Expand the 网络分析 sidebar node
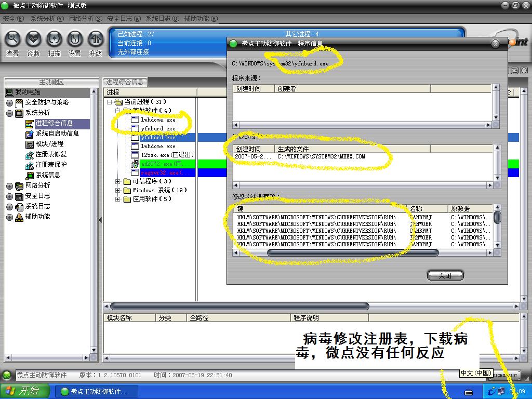 click(9, 186)
